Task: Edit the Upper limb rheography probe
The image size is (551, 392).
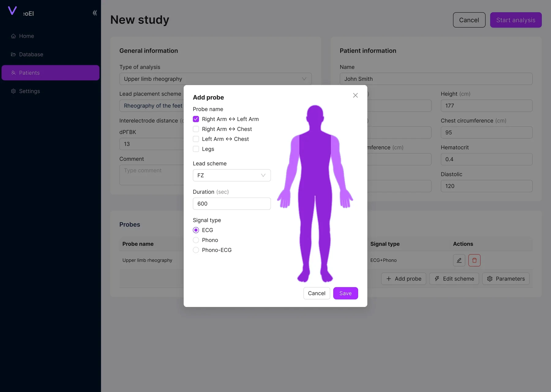Action: tap(459, 260)
